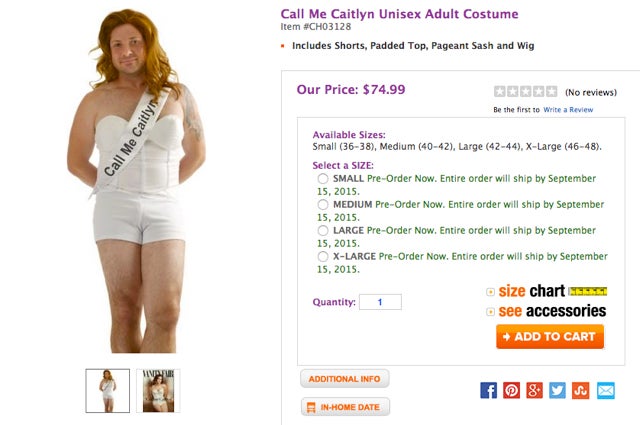This screenshot has height=425, width=640.
Task: Email this product with the envelope icon
Action: tap(605, 390)
